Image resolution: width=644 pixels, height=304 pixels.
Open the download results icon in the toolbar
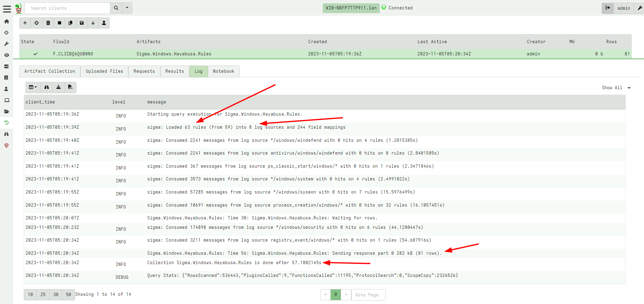tap(93, 23)
